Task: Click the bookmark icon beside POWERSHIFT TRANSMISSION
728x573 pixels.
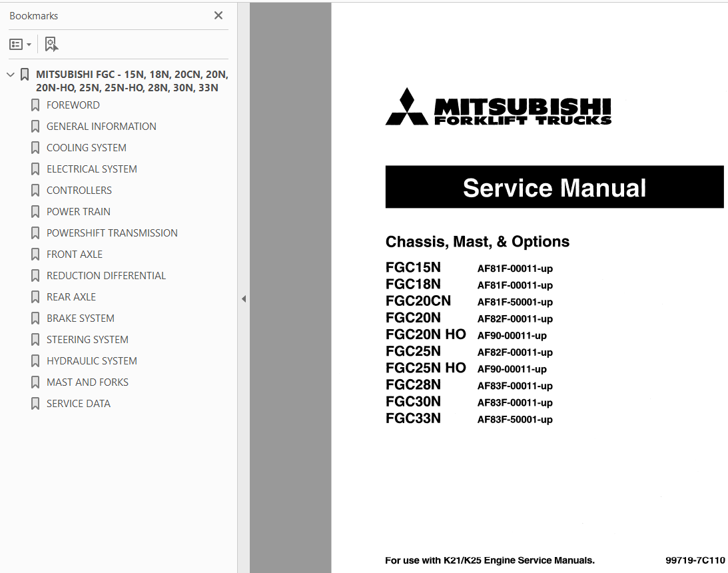Action: (x=35, y=234)
